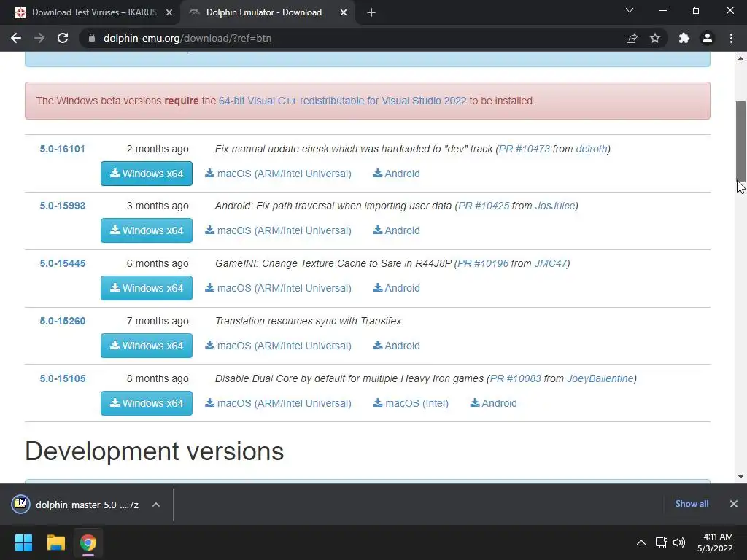This screenshot has width=747, height=560.
Task: Open PR #10196 link
Action: [483, 263]
